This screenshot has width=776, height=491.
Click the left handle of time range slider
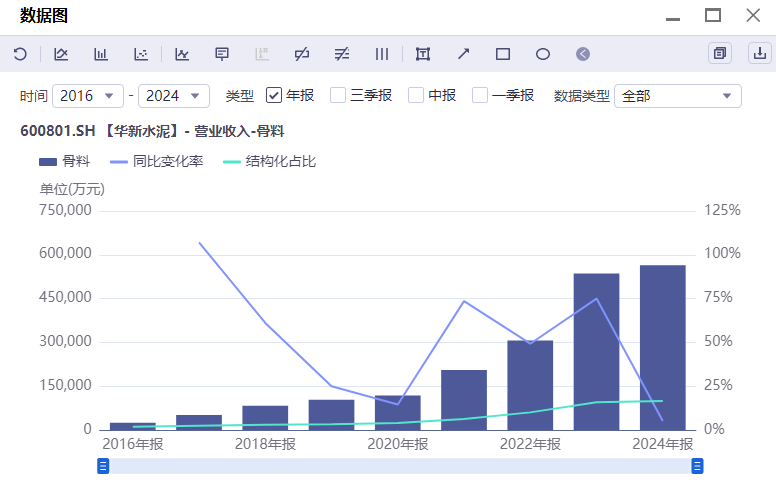click(x=103, y=466)
